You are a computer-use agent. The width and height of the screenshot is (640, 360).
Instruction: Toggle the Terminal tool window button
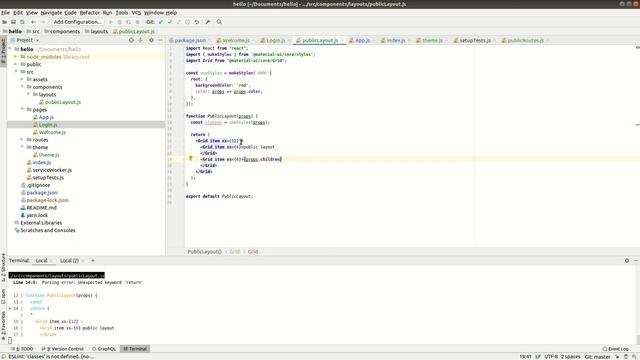135,349
